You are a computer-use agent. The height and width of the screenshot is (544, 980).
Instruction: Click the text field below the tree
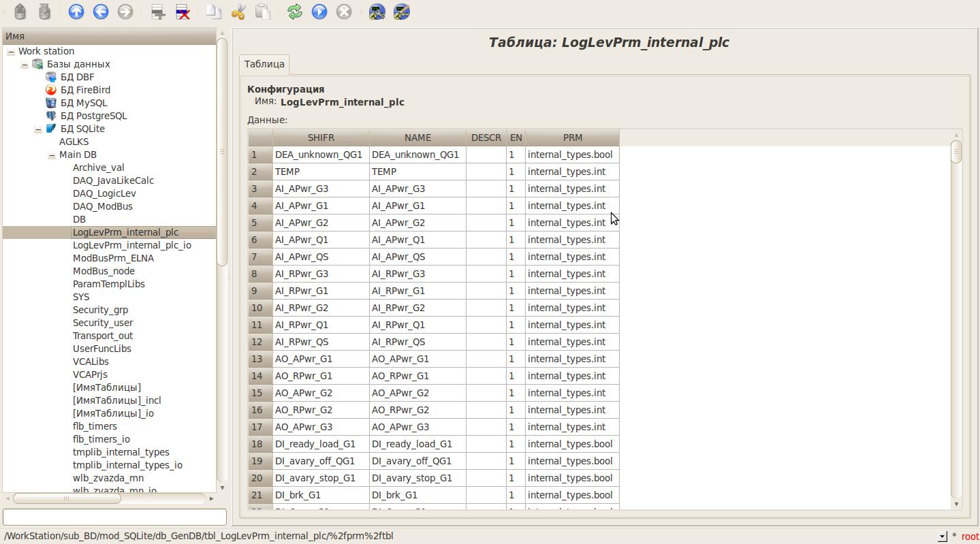[114, 517]
